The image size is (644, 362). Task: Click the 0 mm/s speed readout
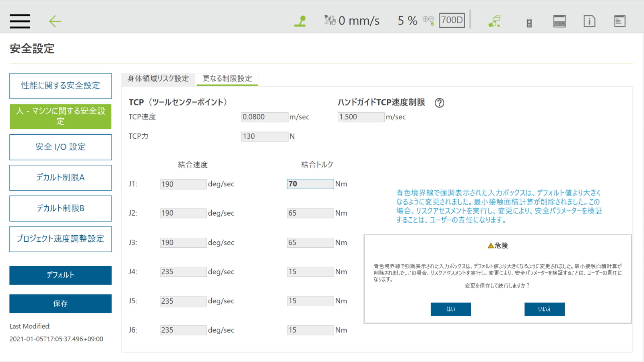coord(359,21)
